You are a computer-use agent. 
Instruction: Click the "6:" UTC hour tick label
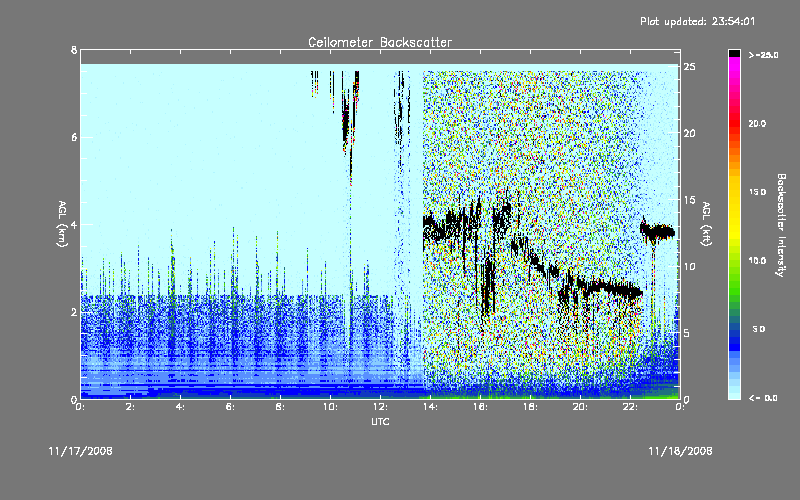[x=231, y=407]
